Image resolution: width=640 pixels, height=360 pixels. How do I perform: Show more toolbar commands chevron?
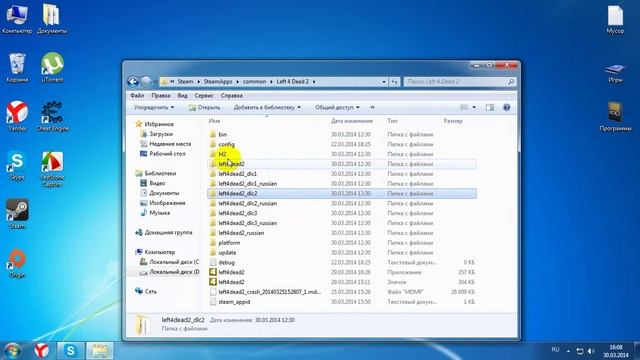coord(372,107)
